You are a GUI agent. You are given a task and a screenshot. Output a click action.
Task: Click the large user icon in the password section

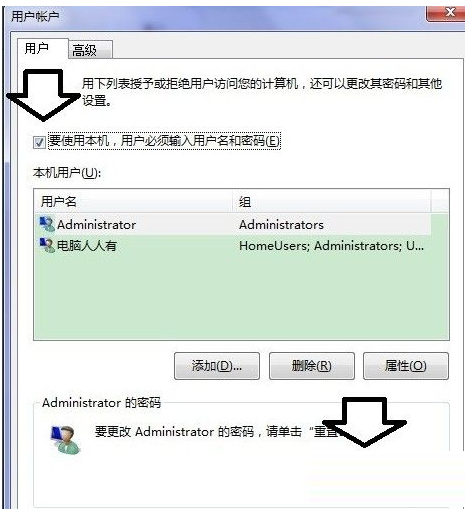65,440
